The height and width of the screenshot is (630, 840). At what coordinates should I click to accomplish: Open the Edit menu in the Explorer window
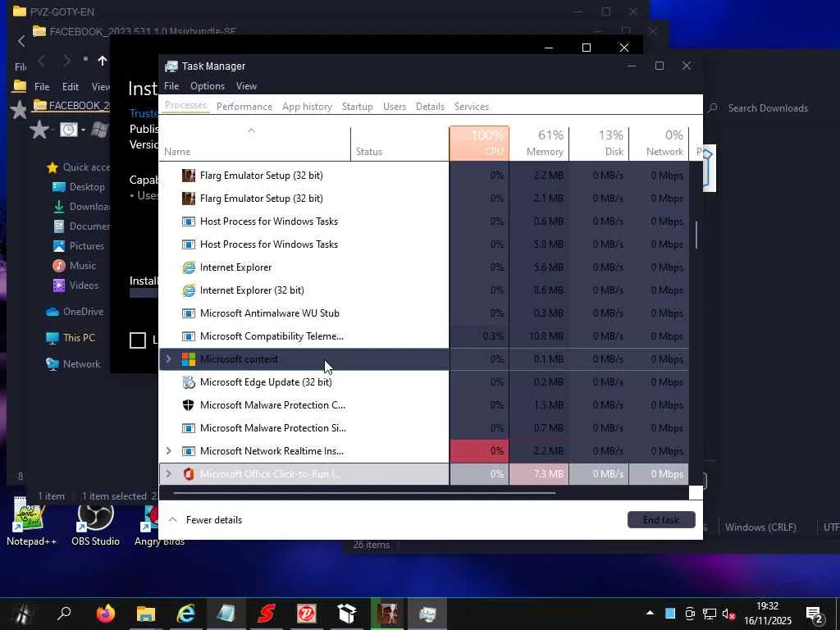(71, 87)
